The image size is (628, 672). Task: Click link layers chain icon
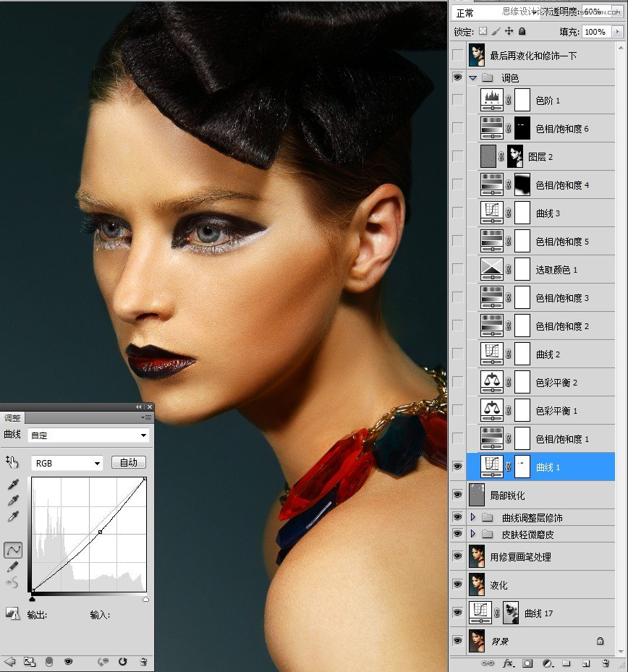click(x=488, y=663)
